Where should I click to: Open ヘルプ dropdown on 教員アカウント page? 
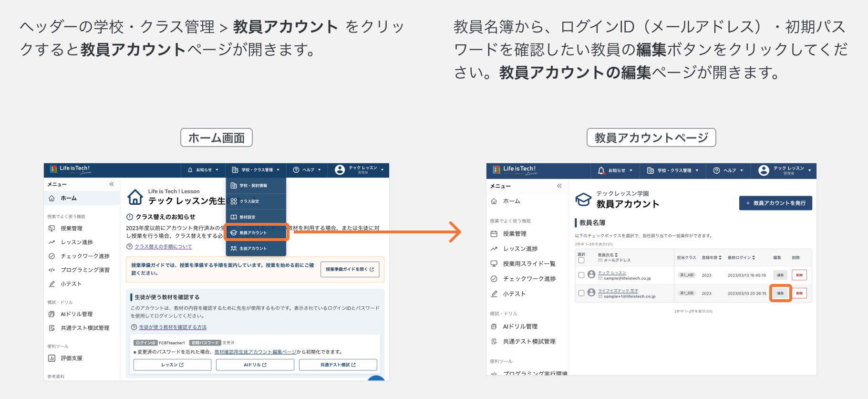(x=728, y=170)
